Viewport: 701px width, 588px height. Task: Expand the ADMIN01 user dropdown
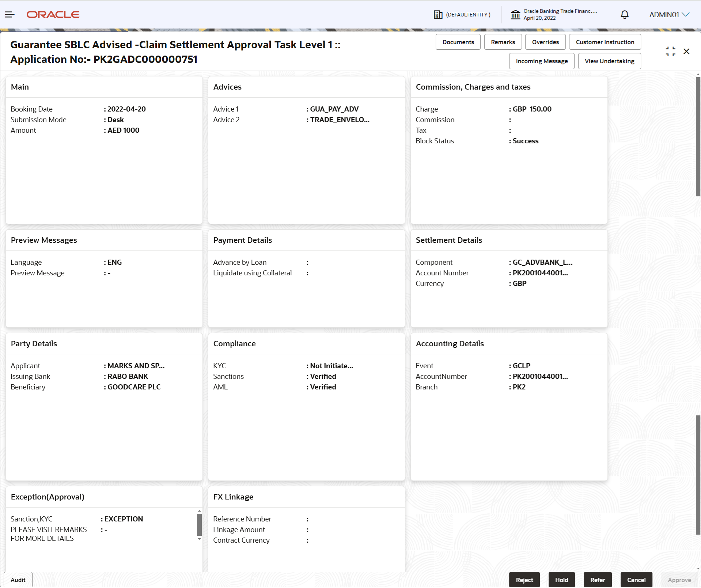pos(669,15)
